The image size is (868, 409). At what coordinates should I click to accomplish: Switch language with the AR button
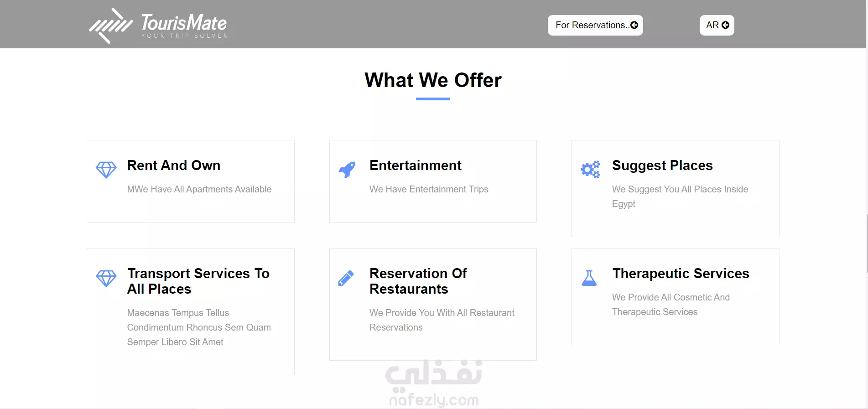coord(717,25)
